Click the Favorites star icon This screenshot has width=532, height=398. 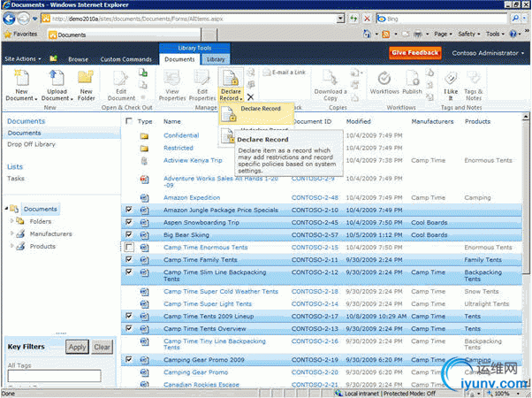(x=7, y=34)
